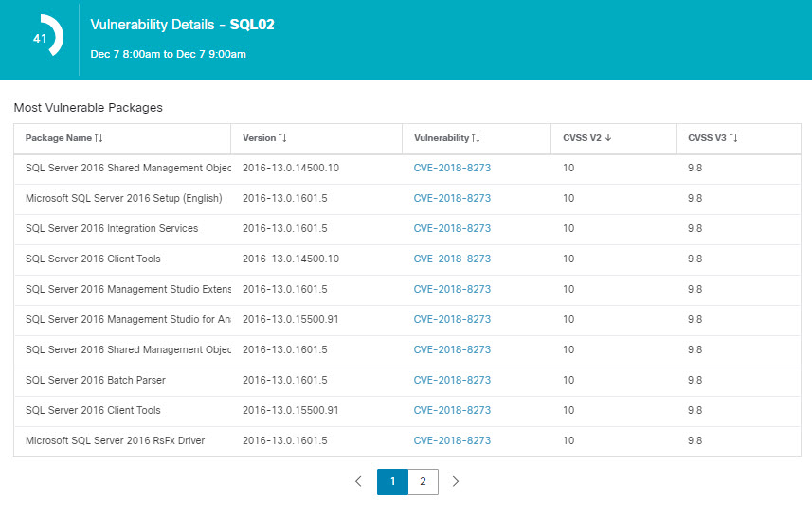Go to next page arrow
Image resolution: width=812 pixels, height=518 pixels.
pos(456,481)
